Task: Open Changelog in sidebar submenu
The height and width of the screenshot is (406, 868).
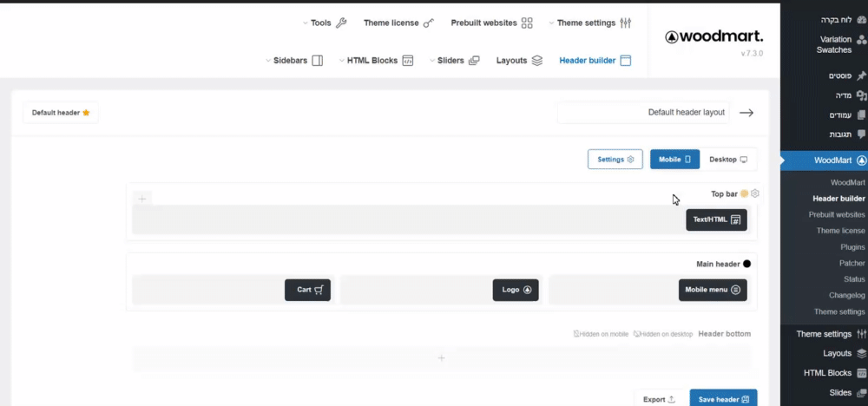Action: (847, 295)
